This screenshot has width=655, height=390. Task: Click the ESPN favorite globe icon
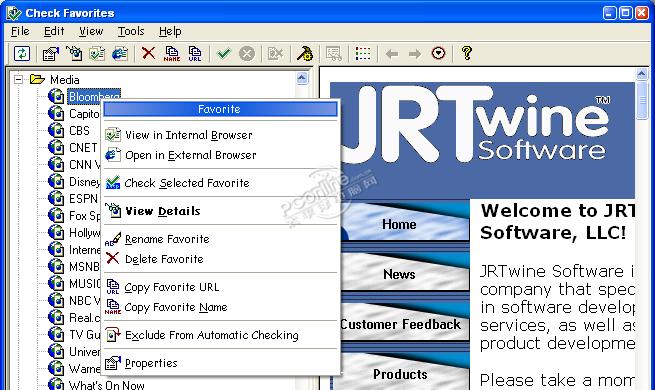56,198
